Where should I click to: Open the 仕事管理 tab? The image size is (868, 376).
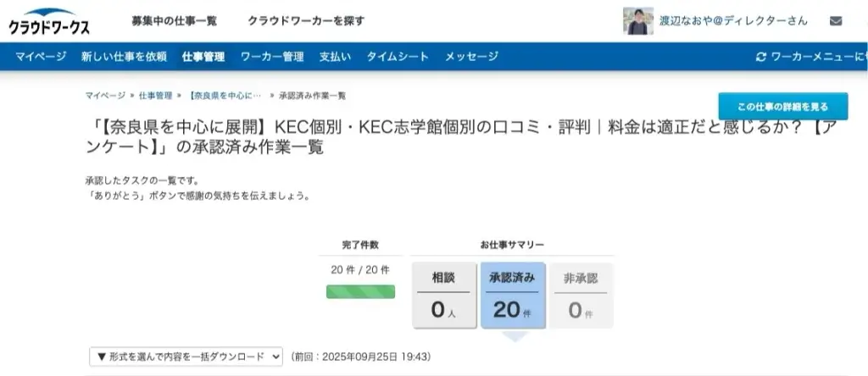point(203,57)
